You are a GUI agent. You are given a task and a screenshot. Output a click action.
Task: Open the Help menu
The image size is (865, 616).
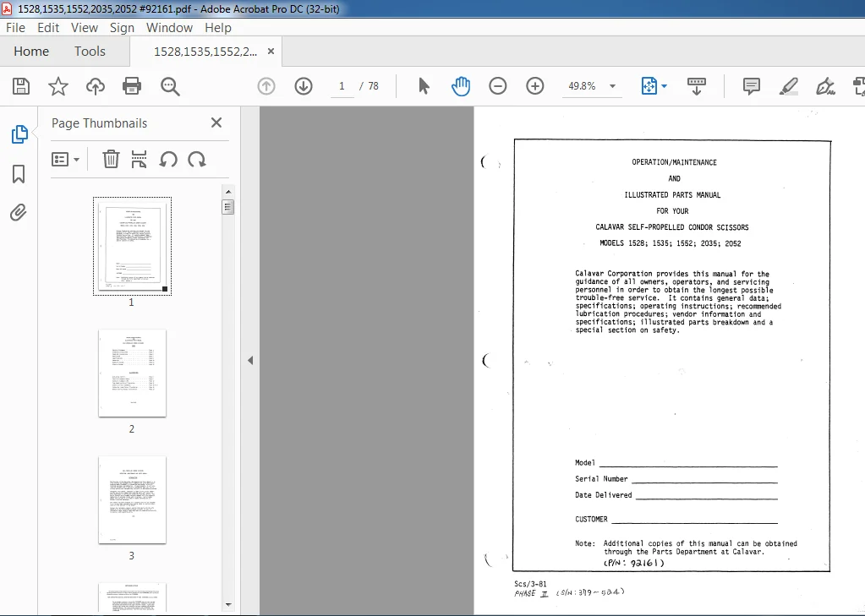click(x=218, y=28)
